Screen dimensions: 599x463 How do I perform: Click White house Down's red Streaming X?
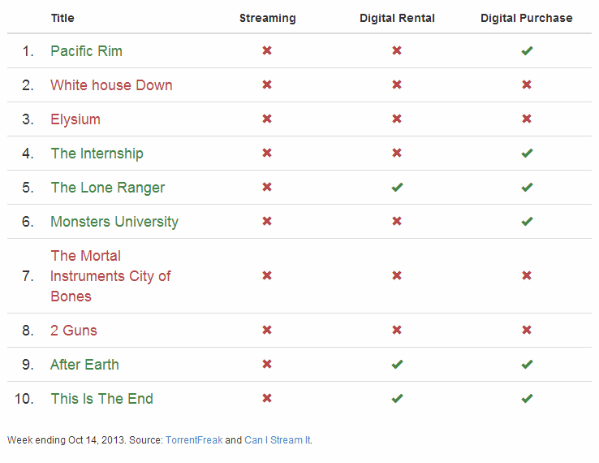267,85
